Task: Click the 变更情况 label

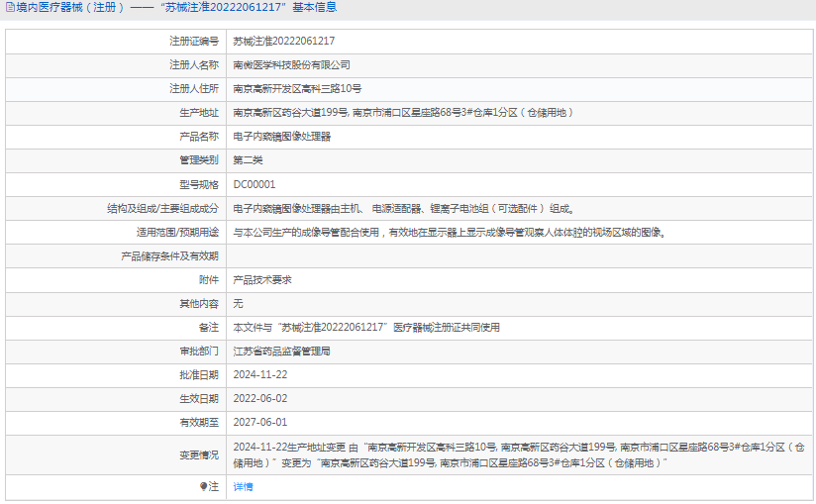Action: click(199, 455)
